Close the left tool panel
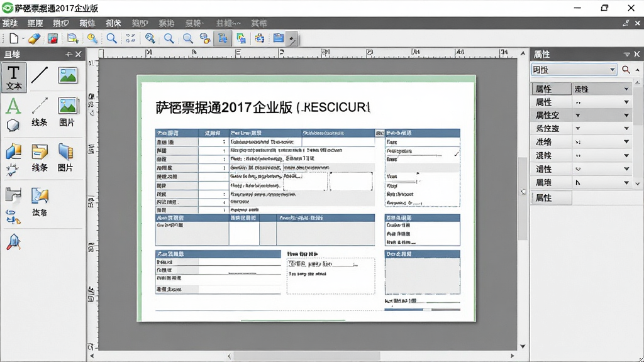Screen dimensions: 644x362 click(78, 54)
